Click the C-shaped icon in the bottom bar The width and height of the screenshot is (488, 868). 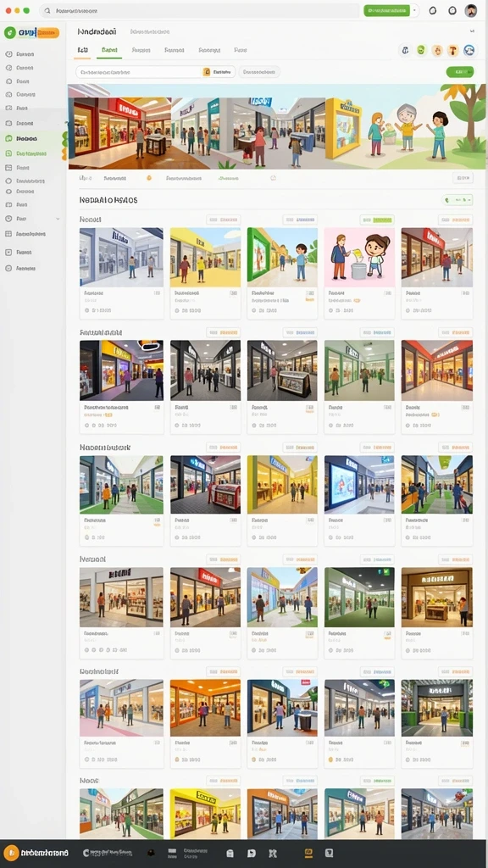pyautogui.click(x=86, y=853)
